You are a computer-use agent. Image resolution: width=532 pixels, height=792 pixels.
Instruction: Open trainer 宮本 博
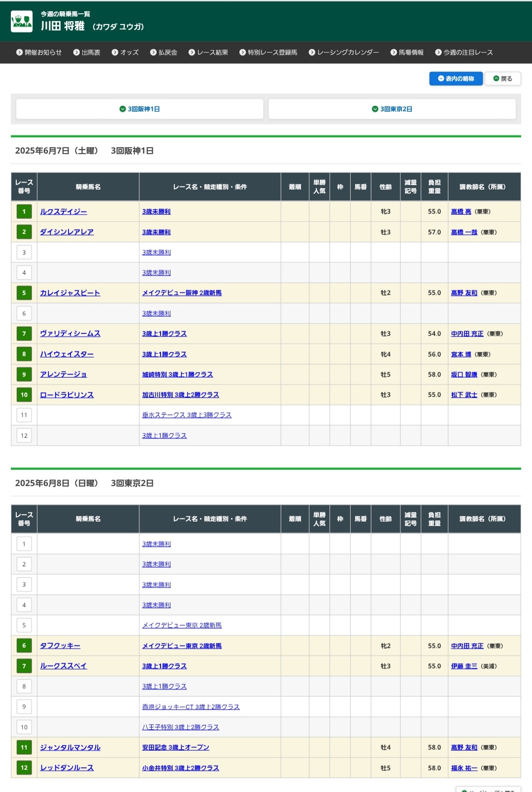coord(461,354)
